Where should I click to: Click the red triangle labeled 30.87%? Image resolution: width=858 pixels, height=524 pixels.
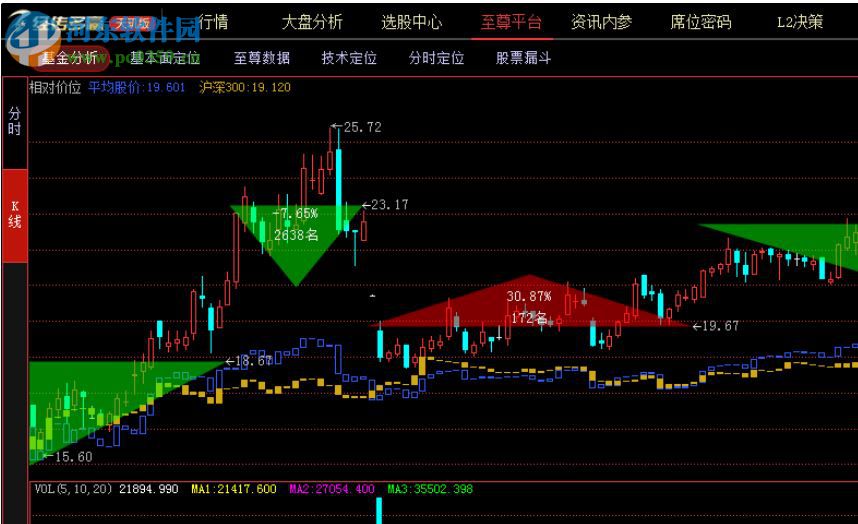coord(530,301)
